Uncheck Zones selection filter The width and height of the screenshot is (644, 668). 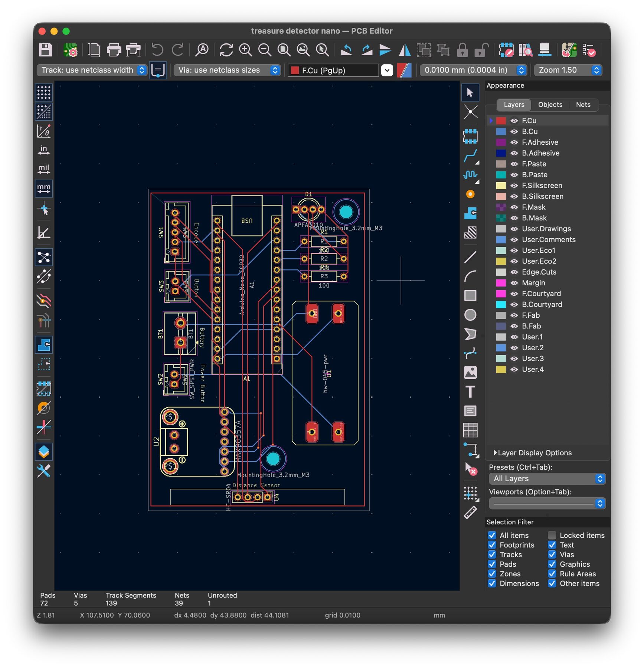(x=492, y=574)
